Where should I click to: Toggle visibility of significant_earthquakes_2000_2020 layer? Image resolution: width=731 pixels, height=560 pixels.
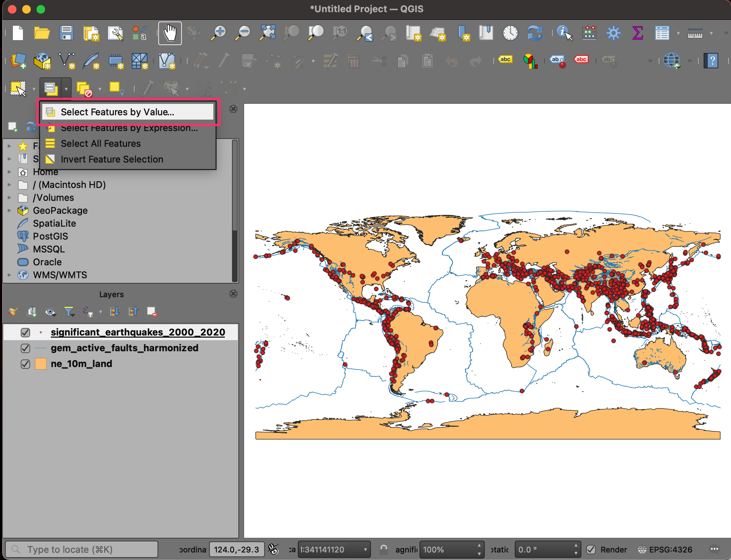(25, 332)
